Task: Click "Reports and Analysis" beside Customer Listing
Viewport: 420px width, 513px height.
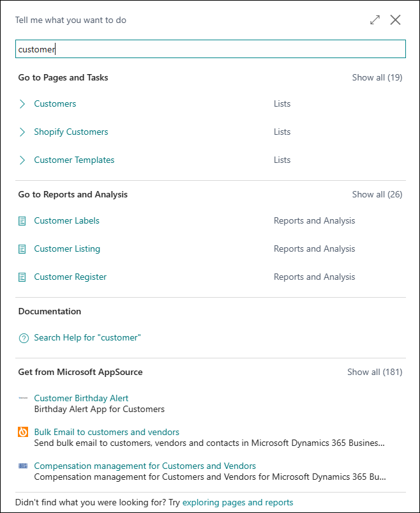Action: [x=315, y=249]
